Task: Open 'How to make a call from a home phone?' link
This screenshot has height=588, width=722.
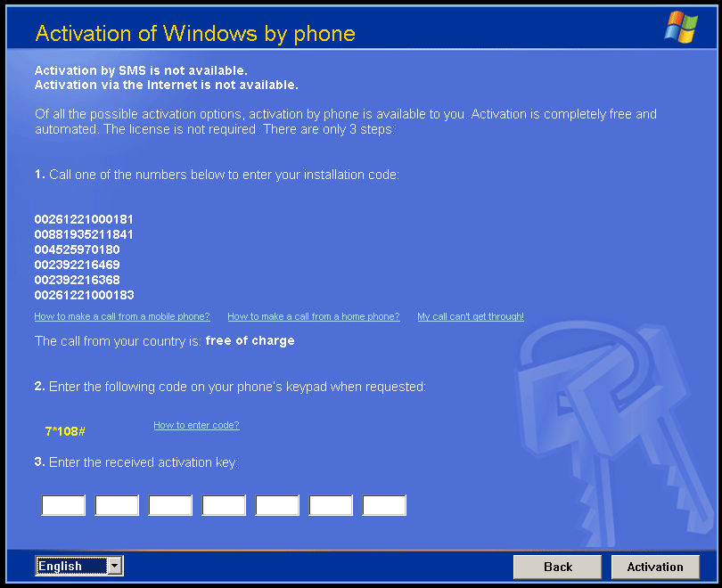Action: click(x=314, y=316)
